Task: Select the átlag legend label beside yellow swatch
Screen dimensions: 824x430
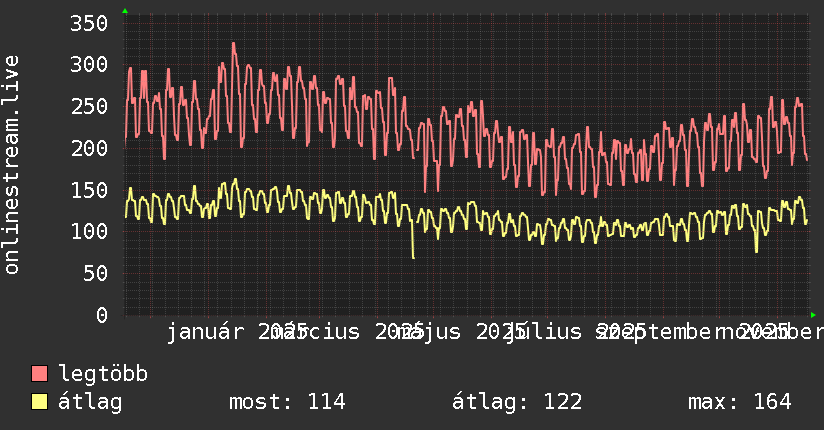Action: point(90,402)
